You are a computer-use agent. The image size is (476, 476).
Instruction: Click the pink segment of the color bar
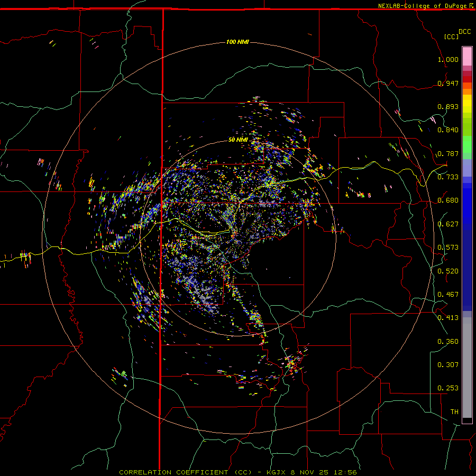(467, 57)
